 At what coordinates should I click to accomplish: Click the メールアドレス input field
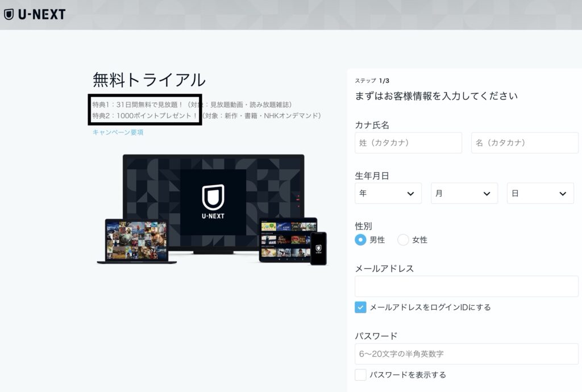pos(467,286)
